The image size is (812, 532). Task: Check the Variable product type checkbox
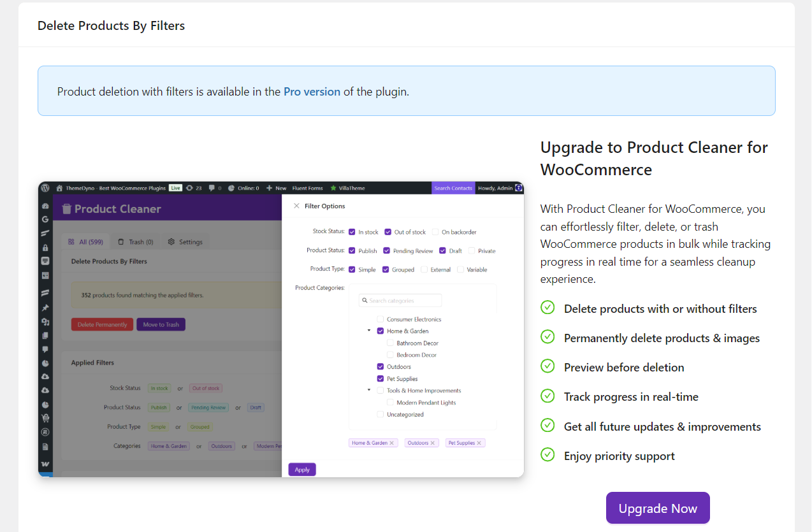(461, 270)
